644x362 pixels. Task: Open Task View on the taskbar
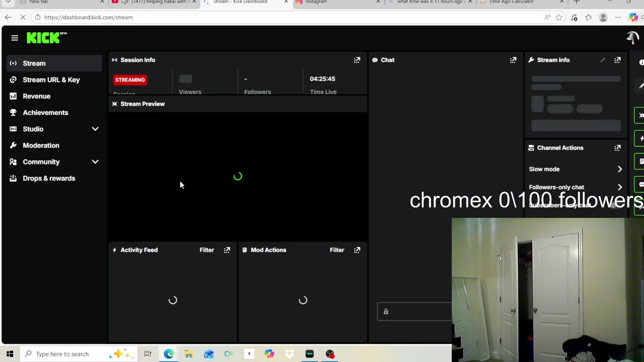147,354
